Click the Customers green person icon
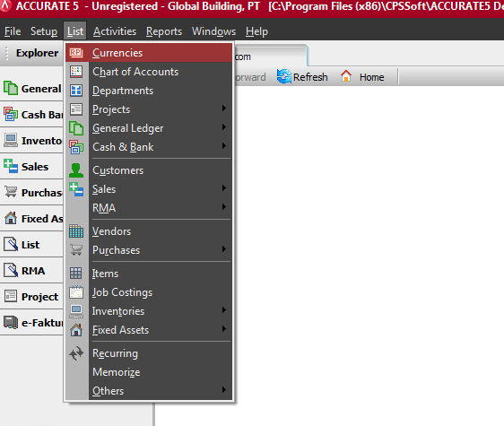The image size is (504, 426). [x=76, y=170]
